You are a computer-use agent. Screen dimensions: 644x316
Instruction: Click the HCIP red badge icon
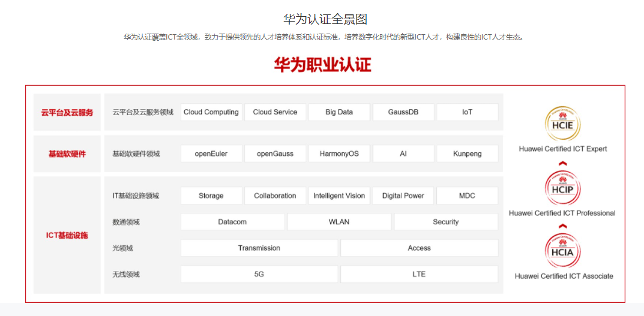[563, 188]
